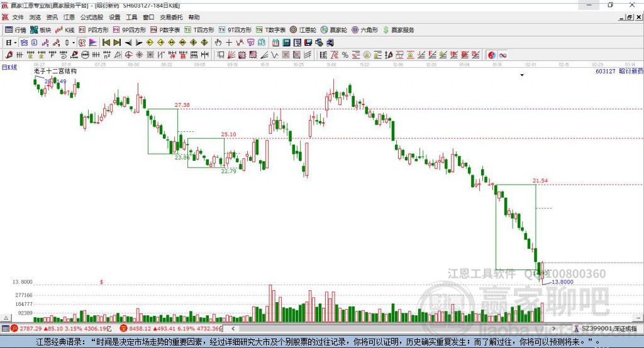Click the 277166 volume axis label

pos(24,295)
